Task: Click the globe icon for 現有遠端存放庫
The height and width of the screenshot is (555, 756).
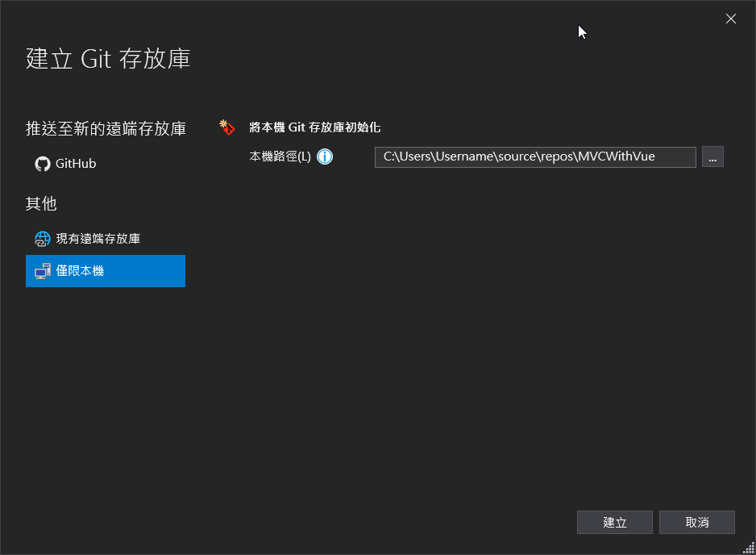Action: pyautogui.click(x=43, y=239)
